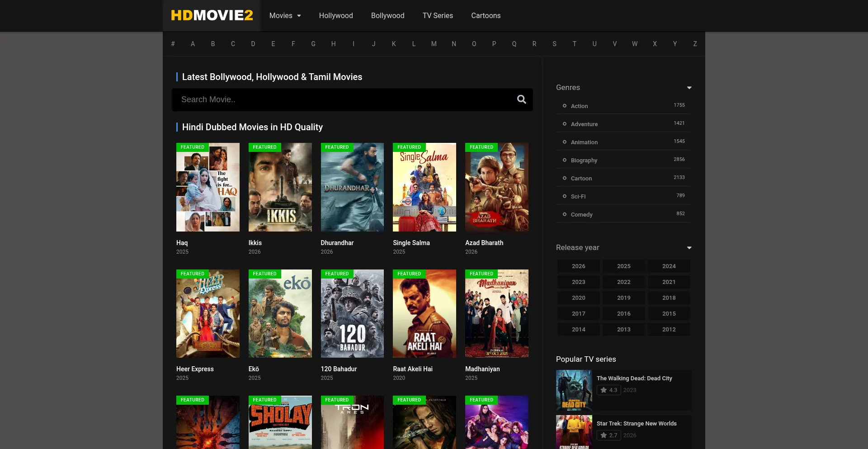Choose release year 2024

coord(669,266)
